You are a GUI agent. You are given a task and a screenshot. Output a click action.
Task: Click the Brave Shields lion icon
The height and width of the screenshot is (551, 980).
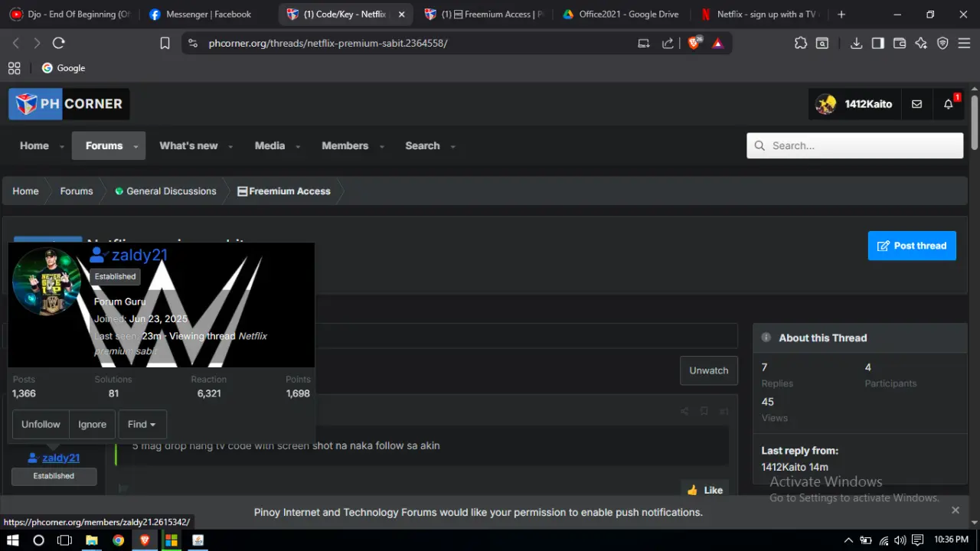tap(694, 44)
